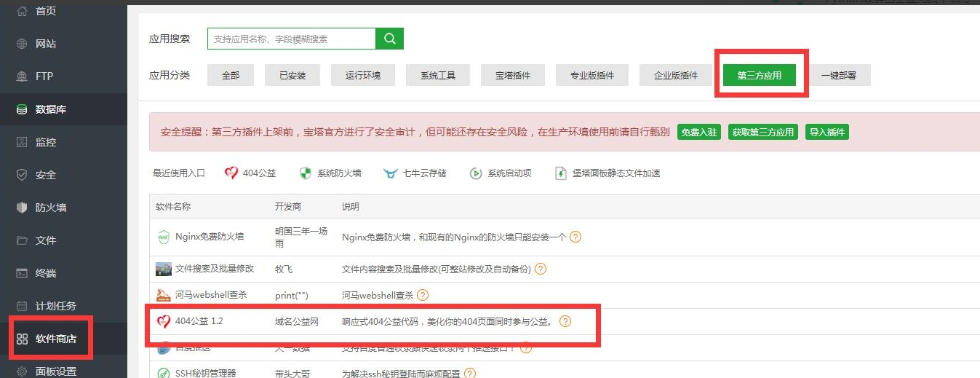Select the Nginx免费防火墙 software name

coord(210,237)
